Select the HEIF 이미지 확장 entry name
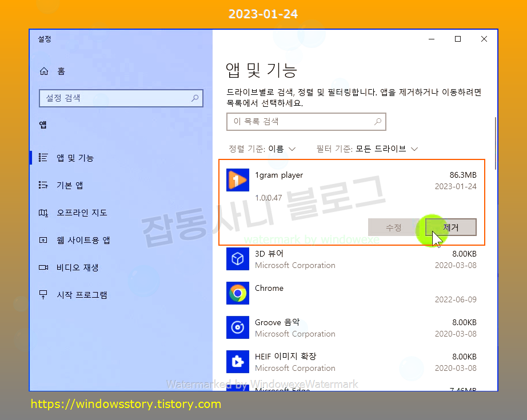This screenshot has width=527, height=420. click(x=286, y=357)
